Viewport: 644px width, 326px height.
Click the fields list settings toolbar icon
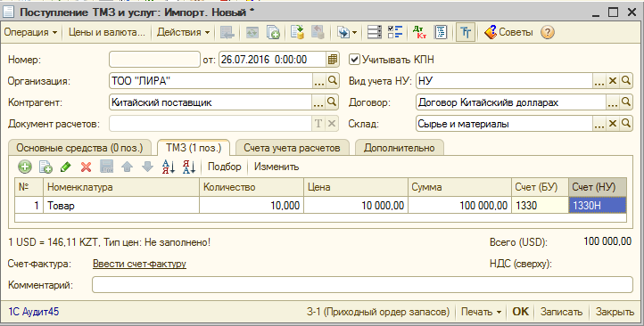[374, 32]
